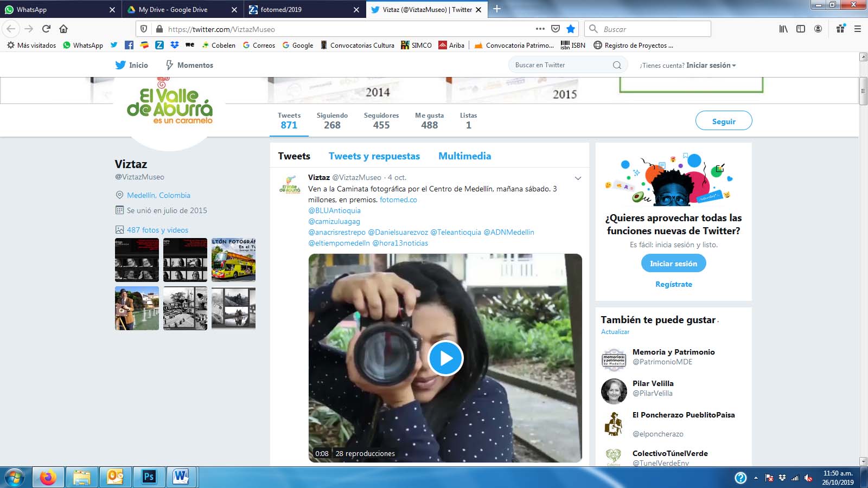Click the Twitter search magnifier icon

(x=617, y=65)
